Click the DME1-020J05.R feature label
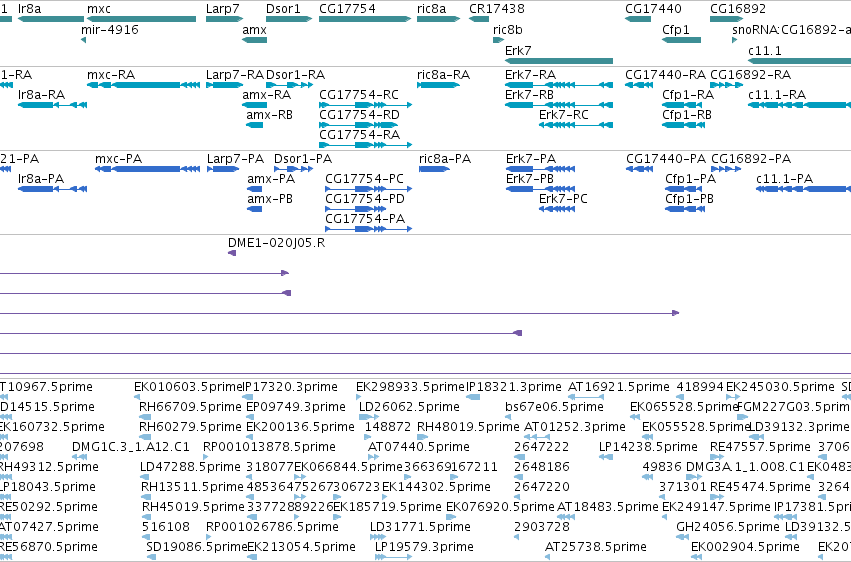Screen dimensions: 851x562 click(x=276, y=242)
